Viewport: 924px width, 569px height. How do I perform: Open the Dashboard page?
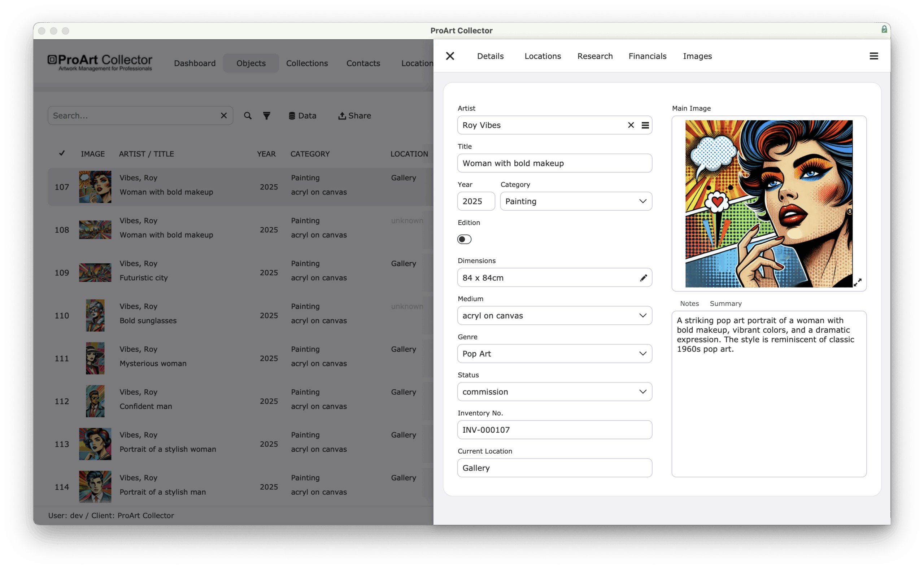(195, 63)
